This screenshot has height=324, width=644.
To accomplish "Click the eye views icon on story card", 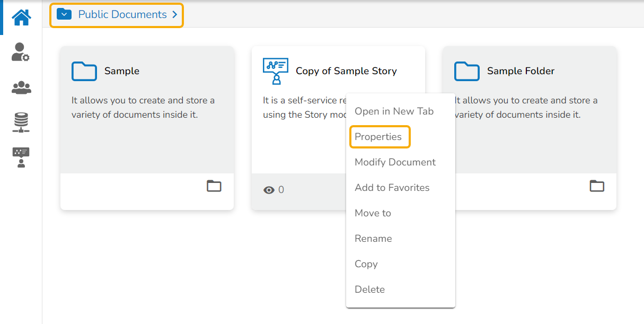I will tap(269, 190).
